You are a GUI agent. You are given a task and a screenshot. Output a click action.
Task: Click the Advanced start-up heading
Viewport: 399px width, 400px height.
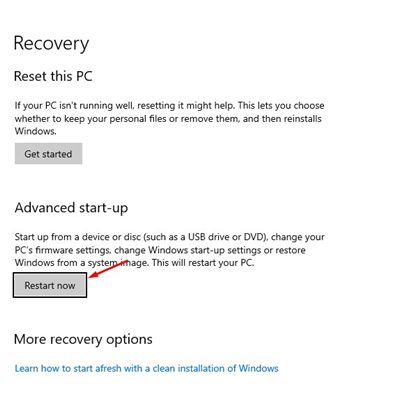click(71, 208)
